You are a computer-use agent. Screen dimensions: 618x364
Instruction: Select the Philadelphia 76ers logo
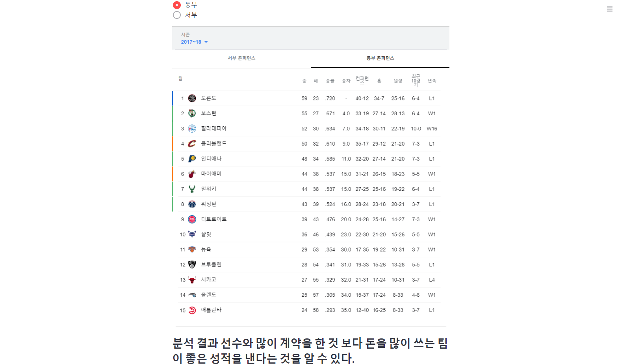click(x=192, y=128)
